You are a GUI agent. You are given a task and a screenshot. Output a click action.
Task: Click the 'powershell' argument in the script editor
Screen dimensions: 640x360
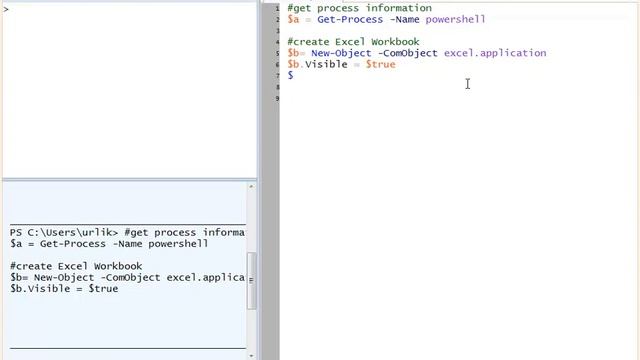click(456, 19)
